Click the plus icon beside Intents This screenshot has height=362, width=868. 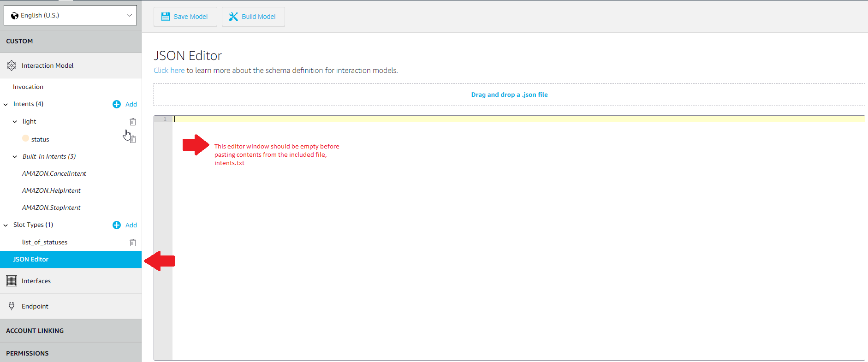[x=117, y=104]
